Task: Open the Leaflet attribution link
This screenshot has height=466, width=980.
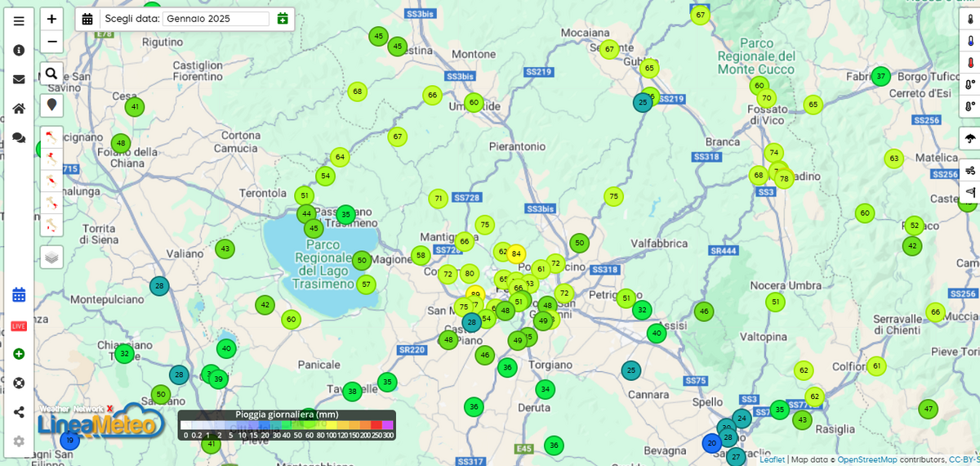Action: (x=773, y=459)
